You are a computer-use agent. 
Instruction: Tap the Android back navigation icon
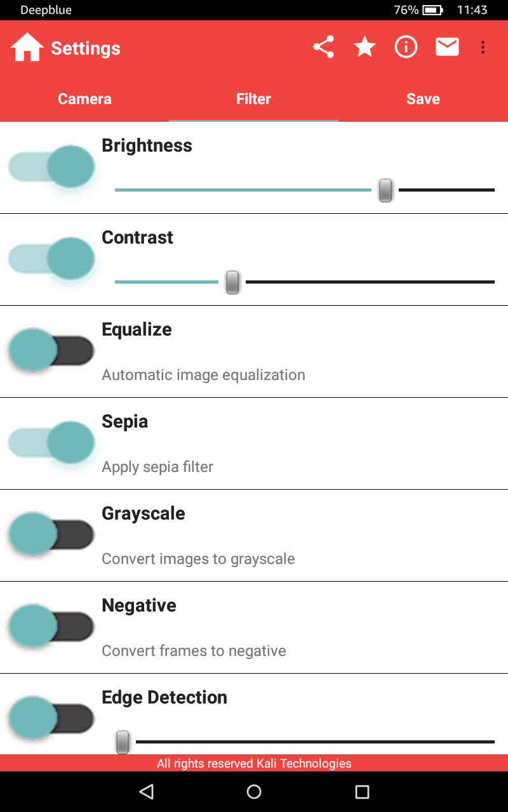147,791
